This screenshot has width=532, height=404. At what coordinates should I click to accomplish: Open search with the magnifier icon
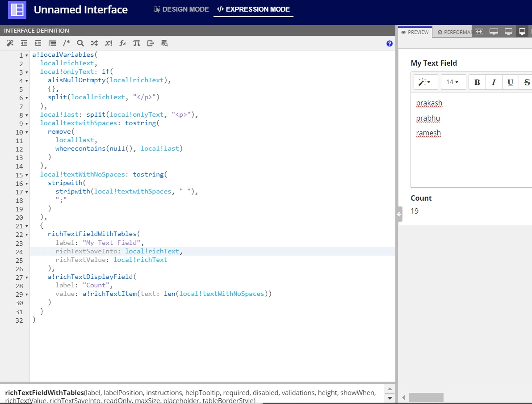80,43
